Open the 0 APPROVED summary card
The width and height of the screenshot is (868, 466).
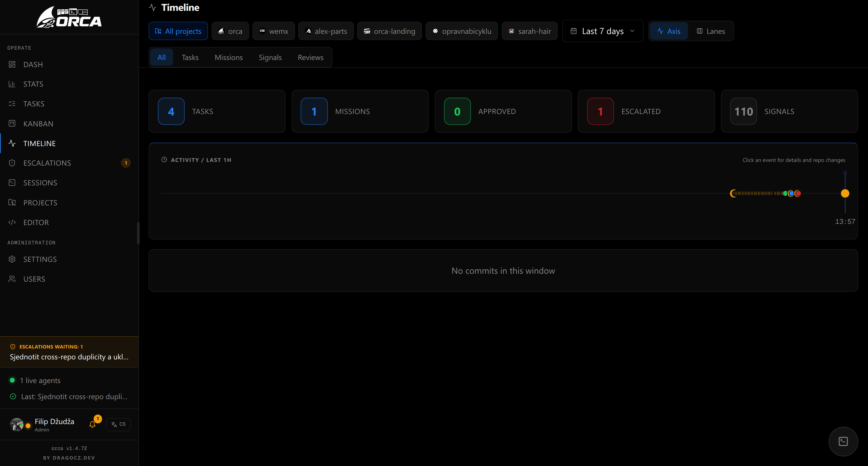tap(503, 111)
